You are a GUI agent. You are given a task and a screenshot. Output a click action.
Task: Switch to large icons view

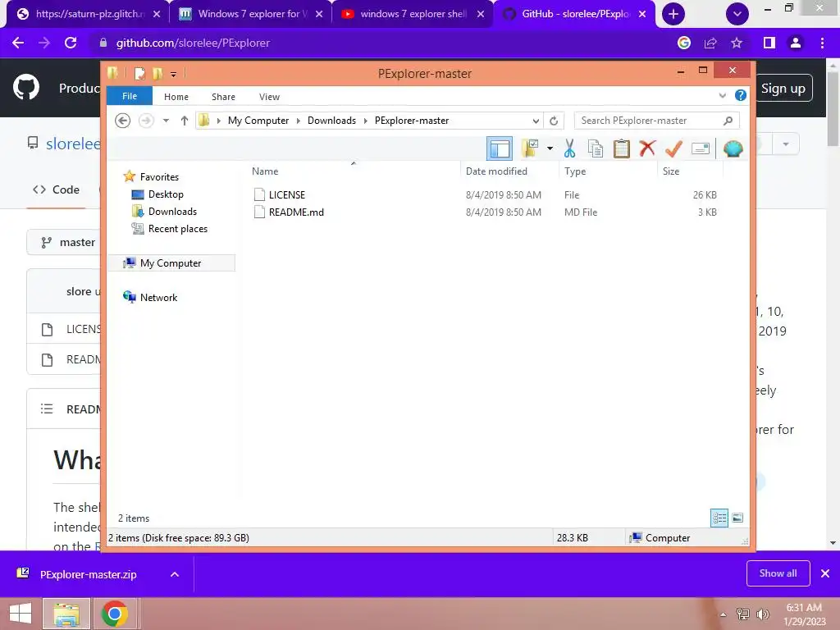737,518
